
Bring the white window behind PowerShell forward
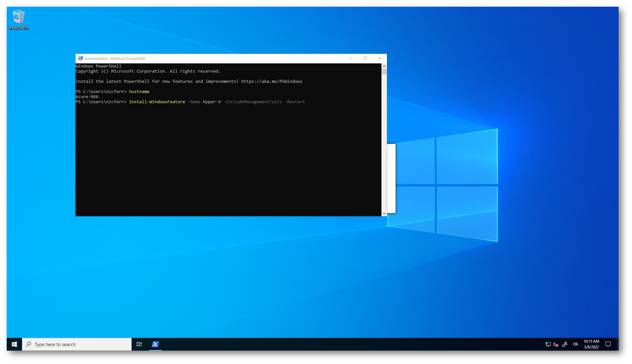pyautogui.click(x=391, y=178)
